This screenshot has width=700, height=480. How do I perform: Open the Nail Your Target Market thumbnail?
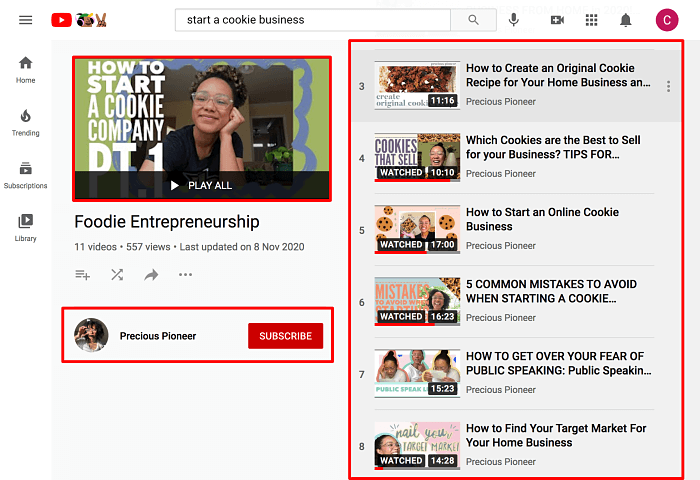pos(417,446)
